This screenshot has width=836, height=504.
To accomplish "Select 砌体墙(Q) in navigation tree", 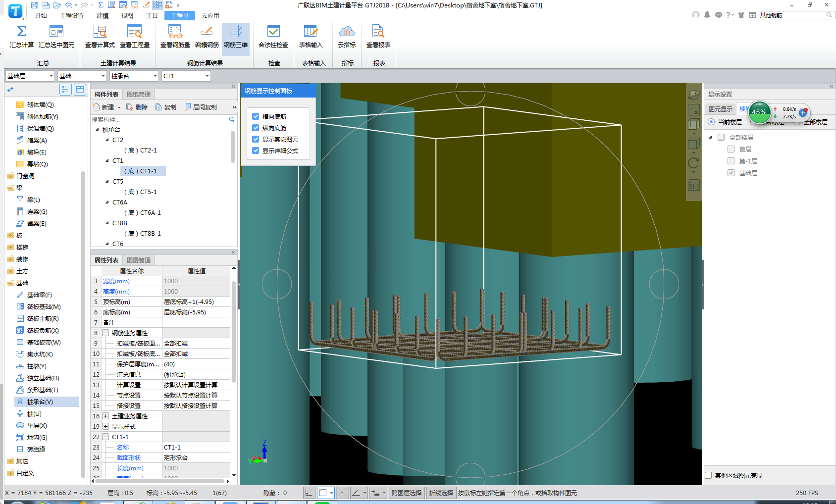I will point(40,105).
